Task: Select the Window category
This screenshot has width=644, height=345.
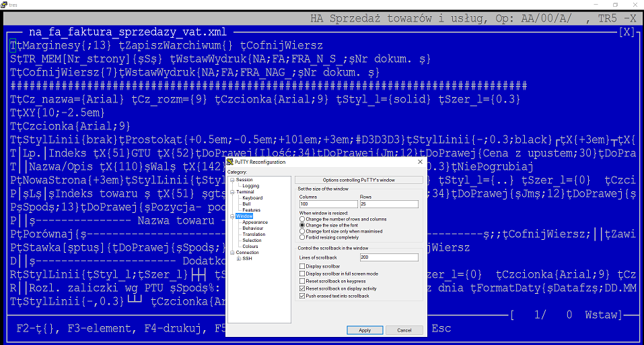Action: (x=244, y=216)
